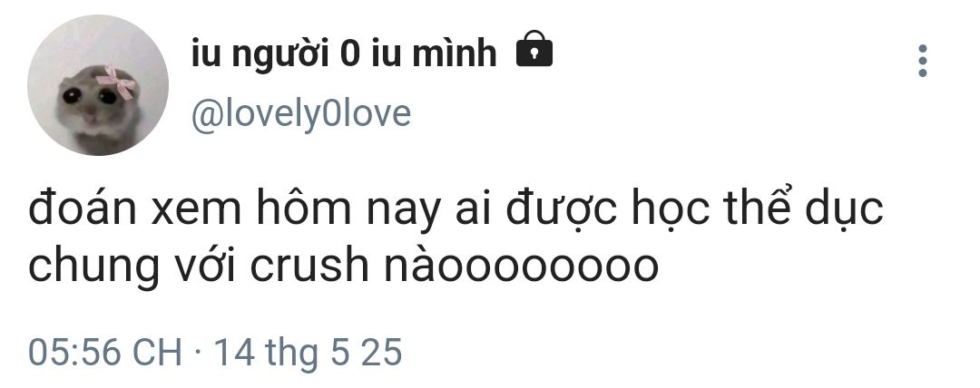Click the word nàoooooooo in the tweet
The height and width of the screenshot is (388, 980).
pos(521,265)
